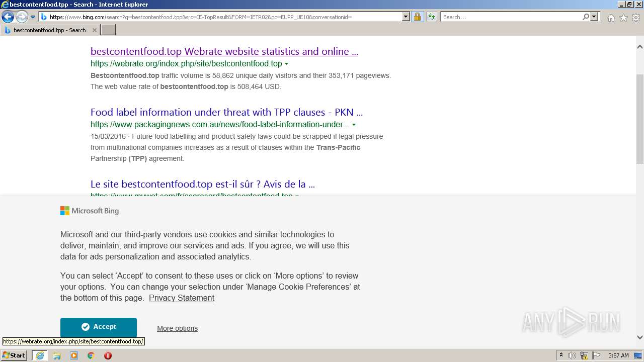The height and width of the screenshot is (362, 644).
Task: Open the Opera taskbar icon
Action: tap(108, 355)
